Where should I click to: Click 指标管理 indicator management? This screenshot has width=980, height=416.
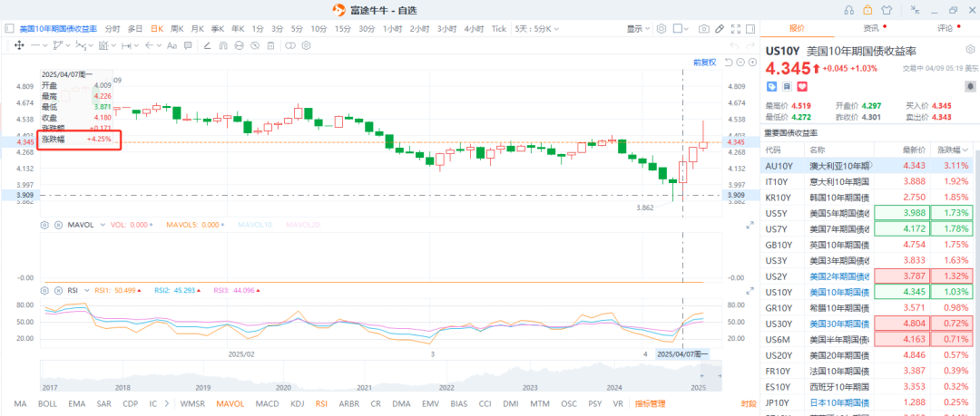click(x=649, y=404)
